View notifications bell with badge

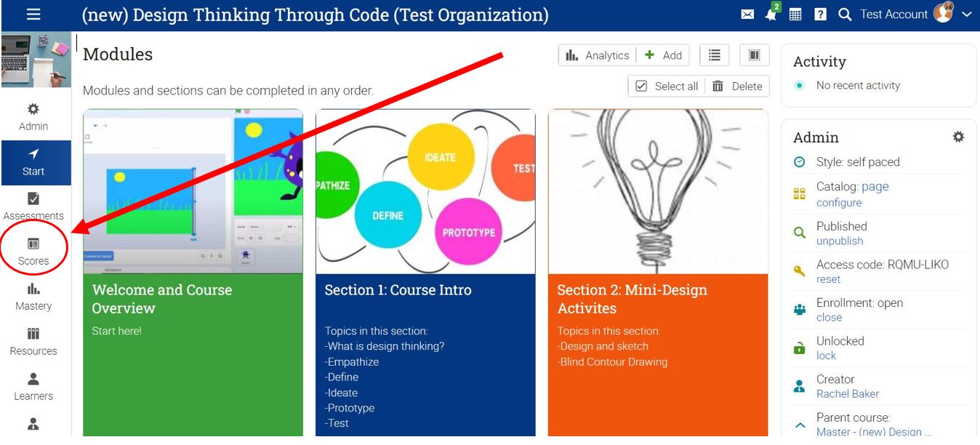[x=771, y=15]
